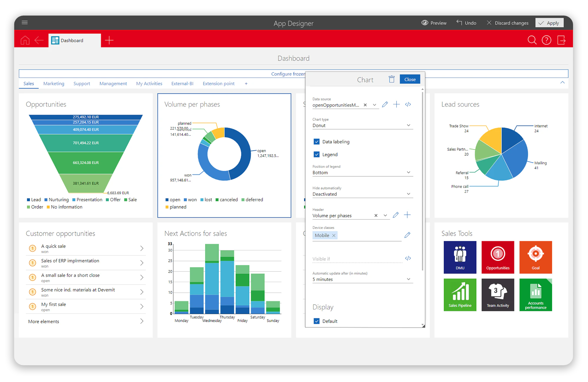Edit data source with pencil icon
The height and width of the screenshot is (382, 588).
[385, 105]
